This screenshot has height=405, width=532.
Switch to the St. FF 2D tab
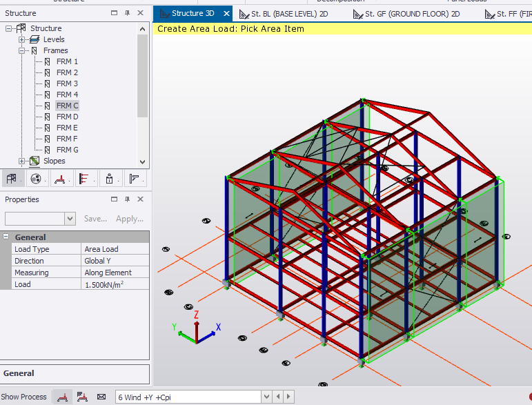pos(508,14)
